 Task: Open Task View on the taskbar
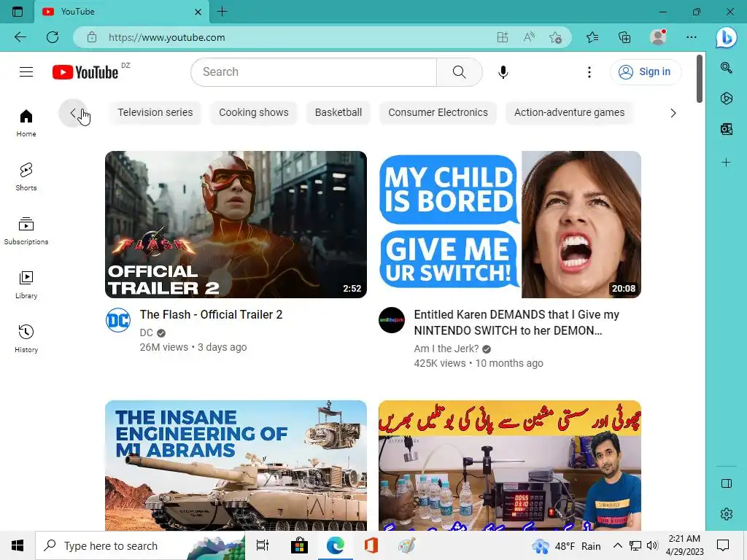click(x=263, y=545)
